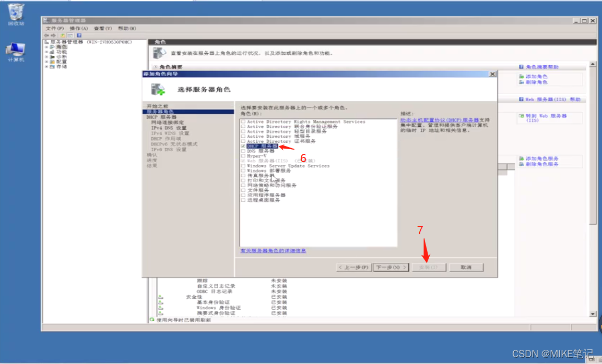Image resolution: width=602 pixels, height=364 pixels.
Task: Expand the 配置 node plus sign
Action: (46, 62)
